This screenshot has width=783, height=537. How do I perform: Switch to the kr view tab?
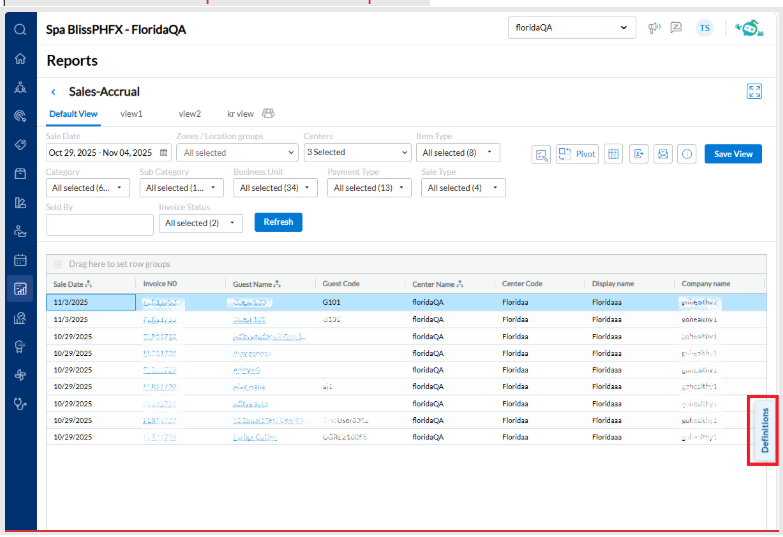point(240,114)
